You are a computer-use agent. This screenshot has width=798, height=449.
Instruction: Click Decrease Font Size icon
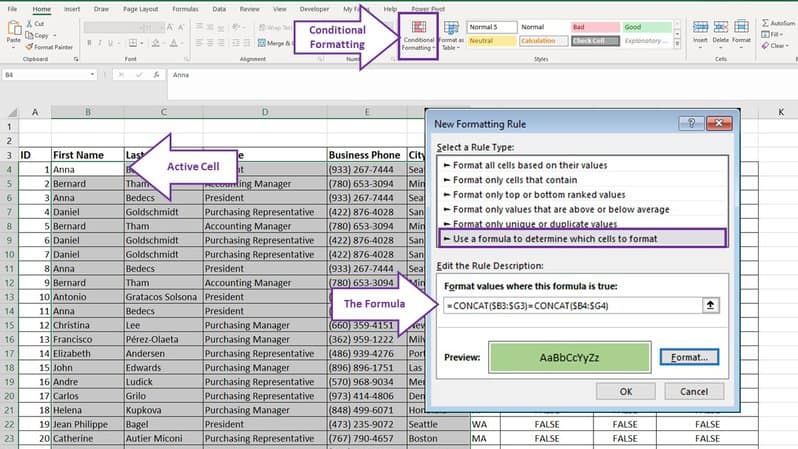tap(181, 27)
